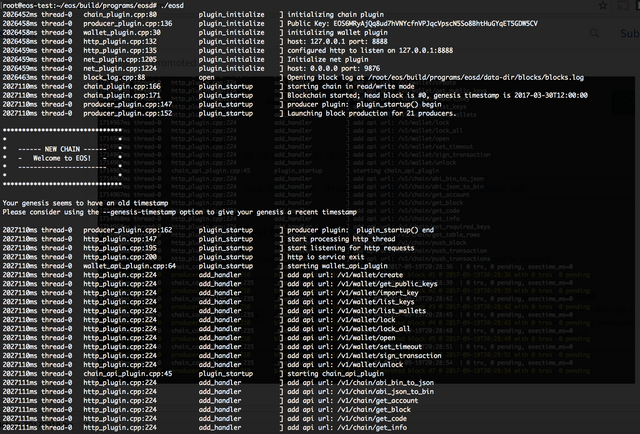
Task: Select the block log path blocks.log
Action: (x=476, y=78)
